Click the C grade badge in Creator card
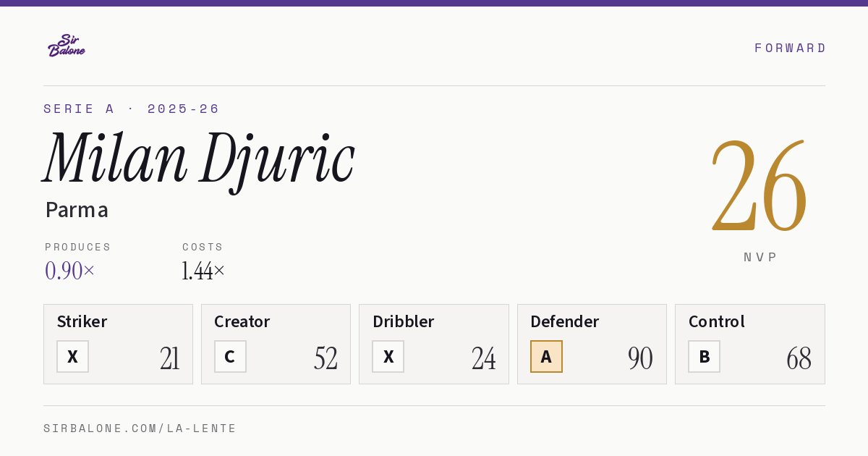The image size is (868, 456). click(x=230, y=357)
